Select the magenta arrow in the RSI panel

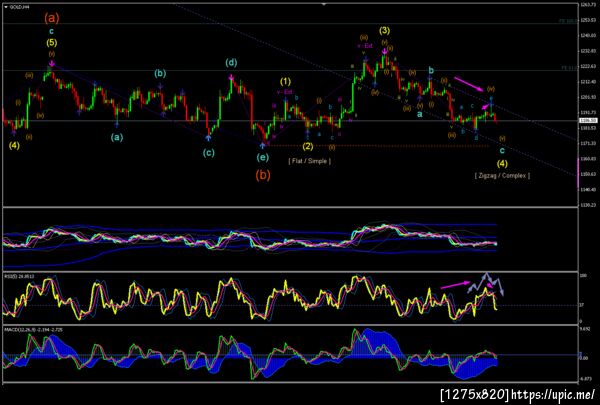pyautogui.click(x=455, y=284)
